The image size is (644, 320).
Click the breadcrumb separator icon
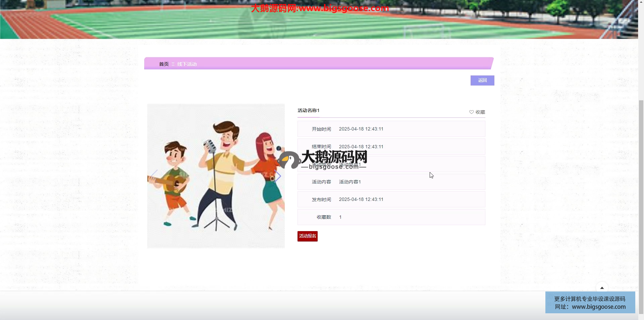click(x=173, y=64)
